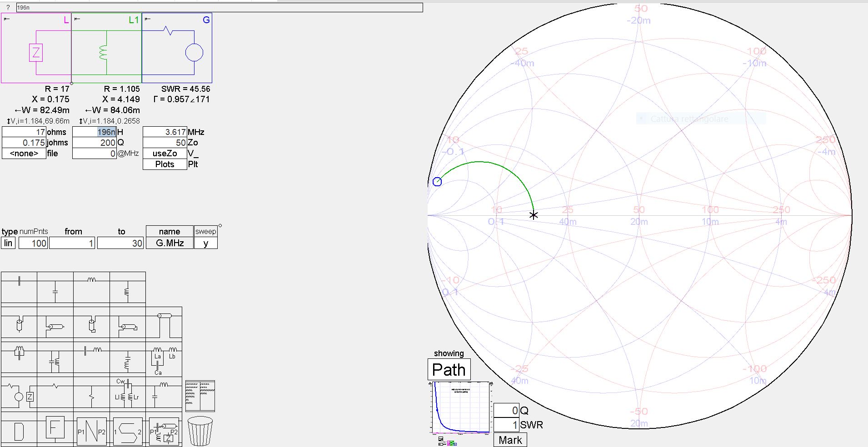Select the green L1 inductor block
Viewport: 868px width, 447px height.
[107, 48]
